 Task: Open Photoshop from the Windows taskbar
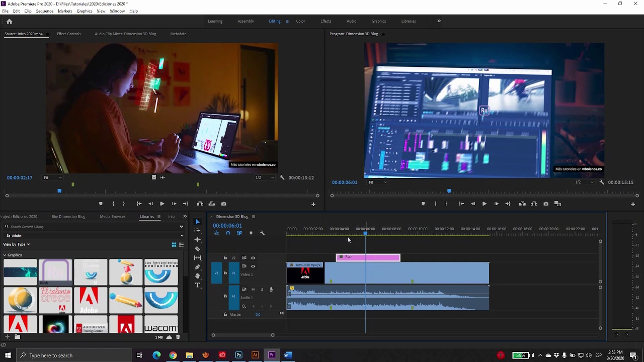tap(238, 355)
